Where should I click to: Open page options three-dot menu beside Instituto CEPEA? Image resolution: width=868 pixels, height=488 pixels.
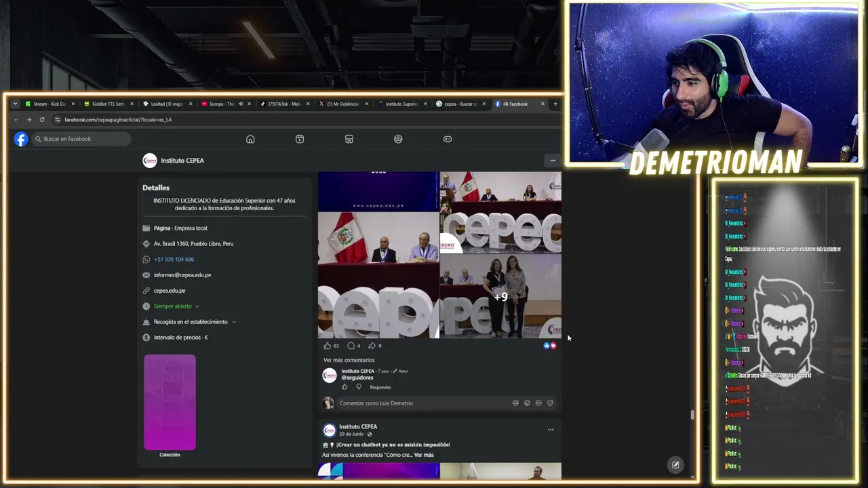(553, 161)
